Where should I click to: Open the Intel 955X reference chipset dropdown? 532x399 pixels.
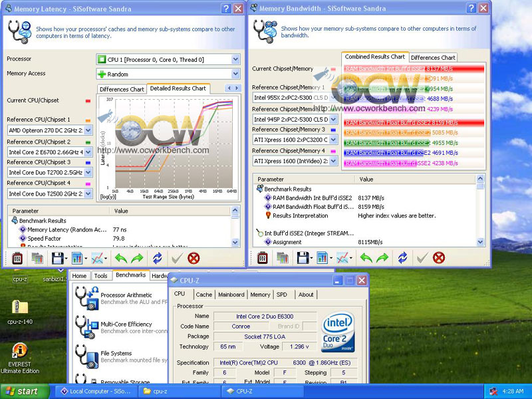click(x=333, y=98)
